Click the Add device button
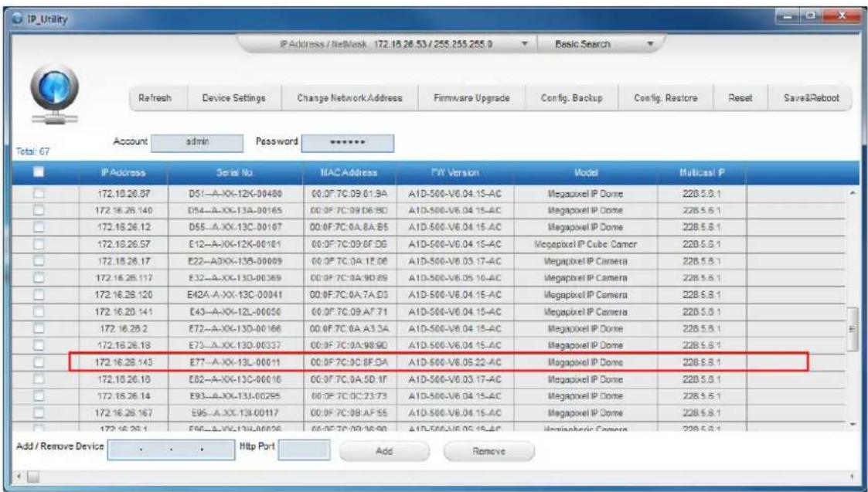This screenshot has height=492, width=868. click(384, 451)
